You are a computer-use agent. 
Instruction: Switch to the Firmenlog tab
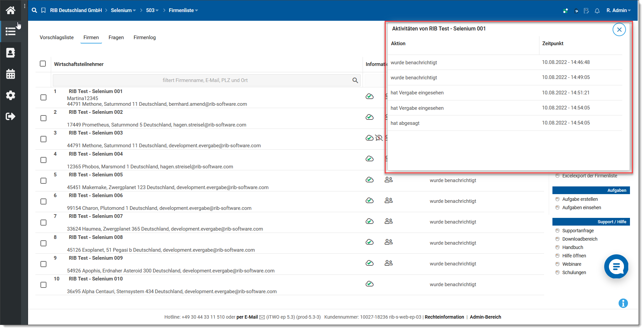(x=145, y=37)
